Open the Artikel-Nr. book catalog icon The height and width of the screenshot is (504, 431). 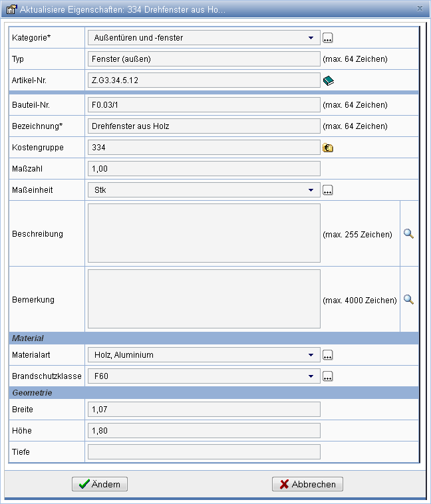[x=328, y=80]
